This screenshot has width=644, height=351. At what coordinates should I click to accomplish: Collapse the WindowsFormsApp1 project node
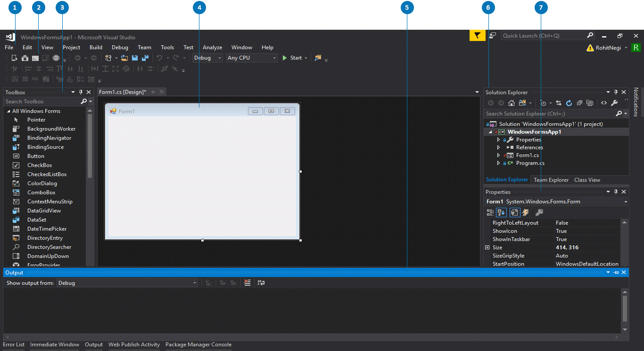point(490,132)
